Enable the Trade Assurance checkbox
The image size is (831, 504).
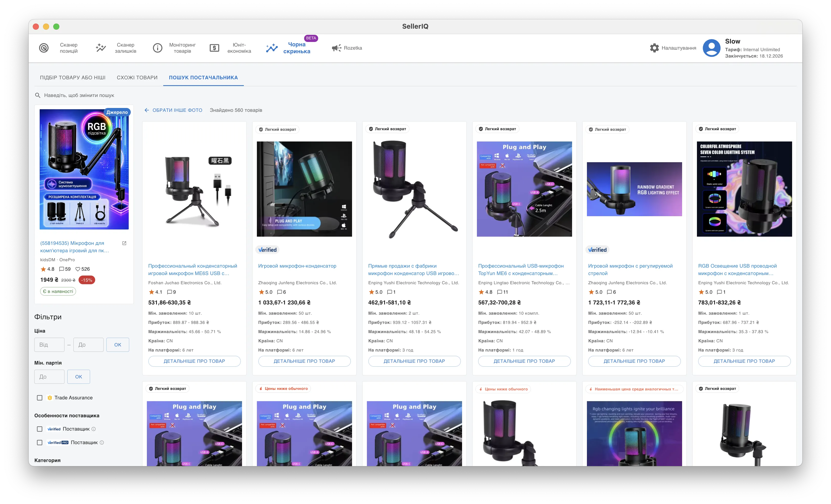coord(39,398)
